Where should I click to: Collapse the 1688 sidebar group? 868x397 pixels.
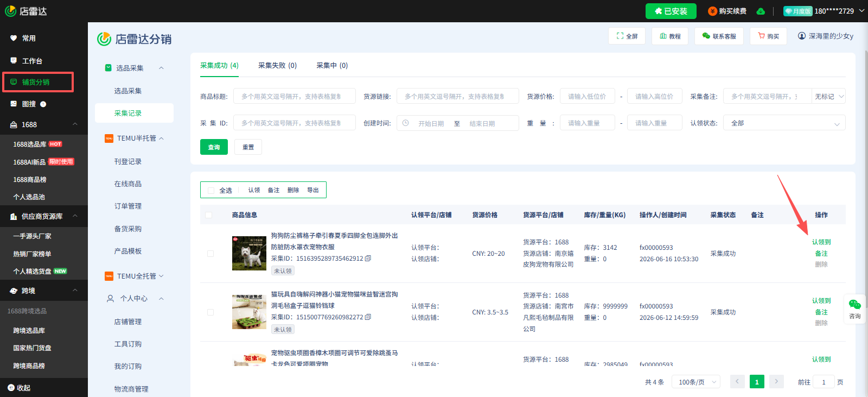[x=75, y=124]
